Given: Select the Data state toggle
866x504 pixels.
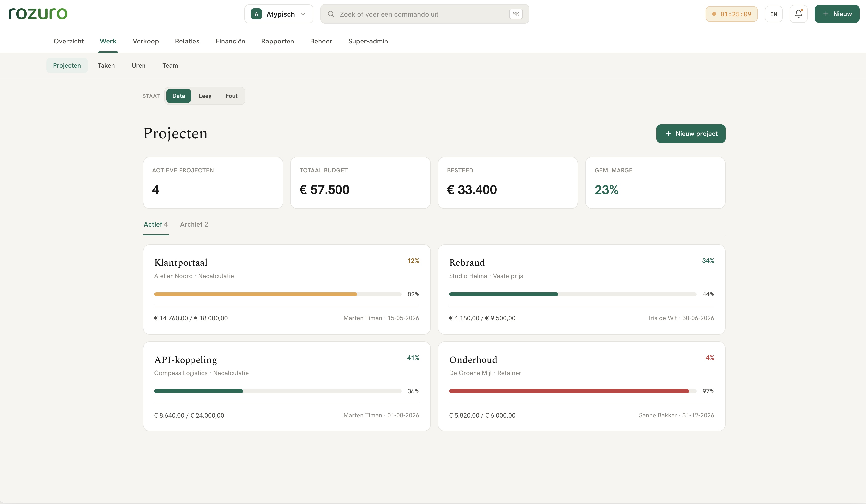Looking at the screenshot, I should point(178,96).
